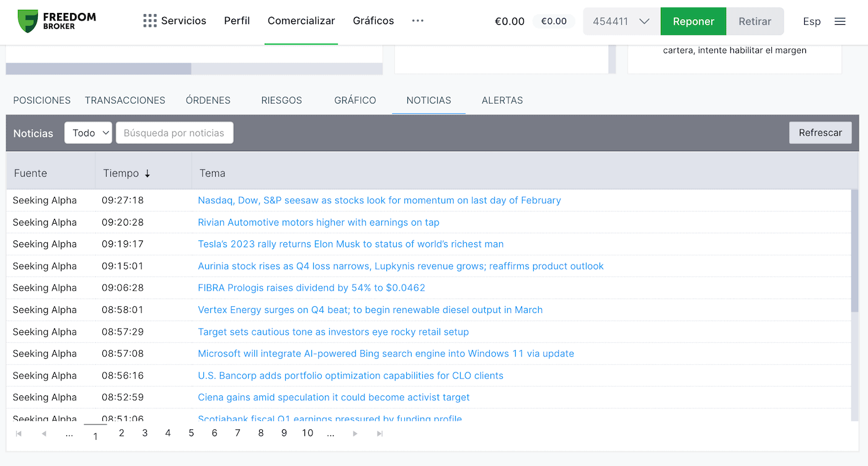Click the Retirar button
The width and height of the screenshot is (868, 466).
[755, 21]
